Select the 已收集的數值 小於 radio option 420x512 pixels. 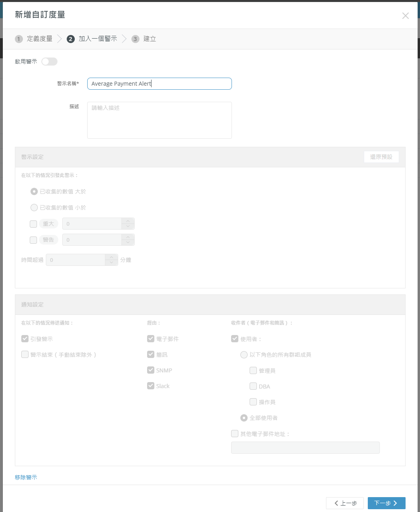pyautogui.click(x=34, y=208)
